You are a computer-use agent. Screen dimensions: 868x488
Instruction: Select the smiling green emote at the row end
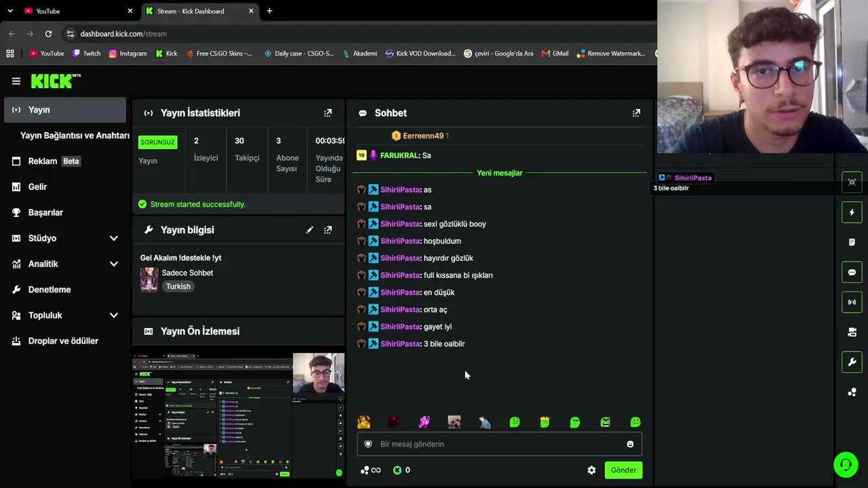point(635,422)
